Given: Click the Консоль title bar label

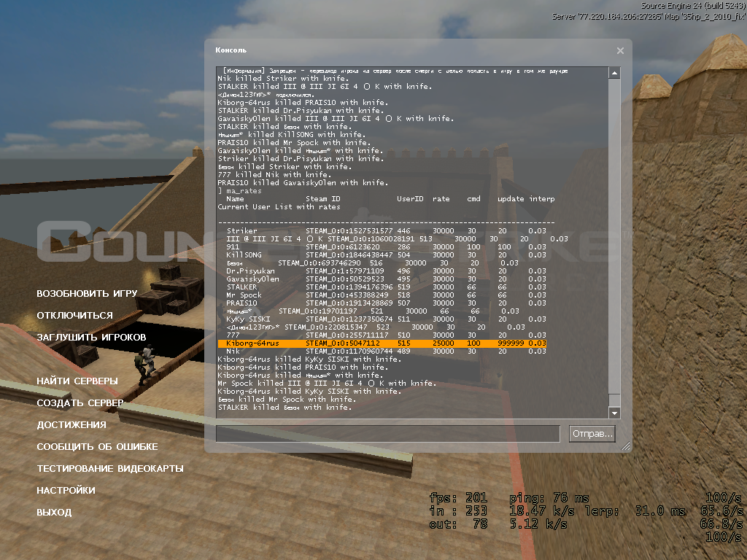Looking at the screenshot, I should pos(231,50).
